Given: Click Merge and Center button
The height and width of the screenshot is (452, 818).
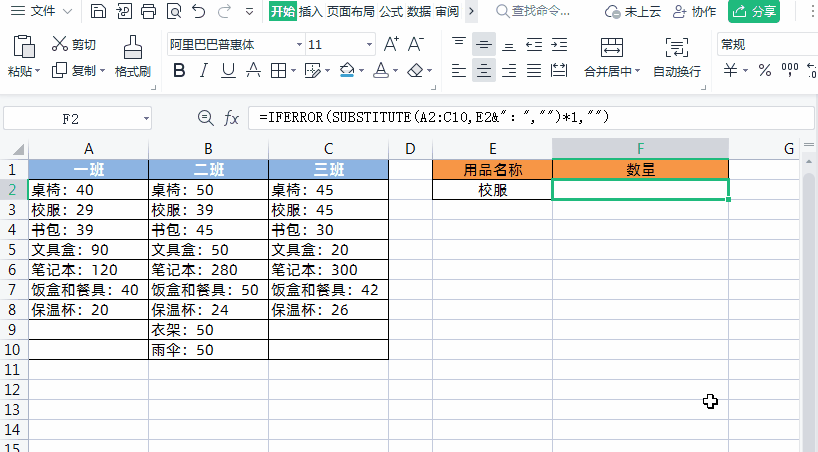Looking at the screenshot, I should 611,57.
